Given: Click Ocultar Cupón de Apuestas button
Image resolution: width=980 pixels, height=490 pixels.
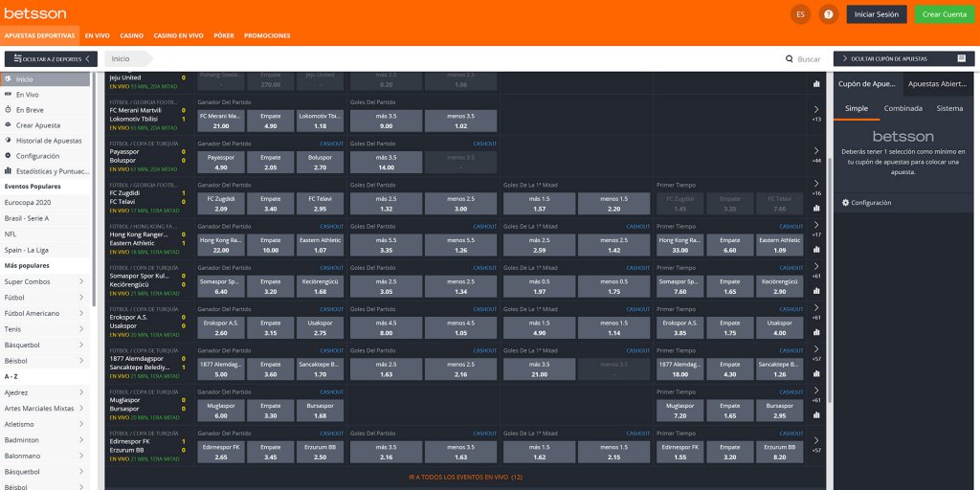Looking at the screenshot, I should coord(903,58).
